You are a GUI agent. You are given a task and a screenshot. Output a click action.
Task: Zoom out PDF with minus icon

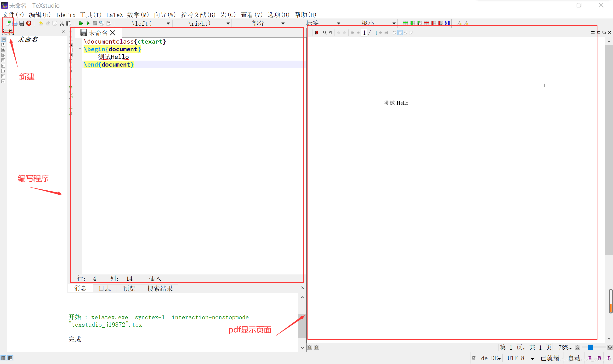(x=578, y=347)
